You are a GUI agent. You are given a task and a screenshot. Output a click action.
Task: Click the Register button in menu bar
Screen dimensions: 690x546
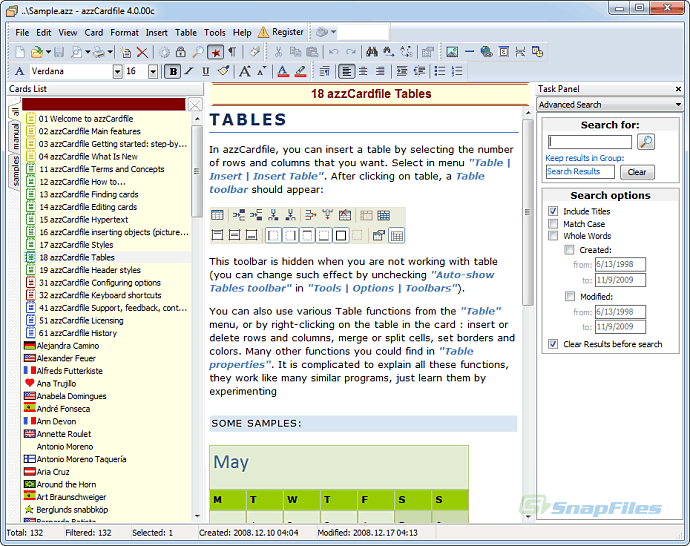(281, 32)
